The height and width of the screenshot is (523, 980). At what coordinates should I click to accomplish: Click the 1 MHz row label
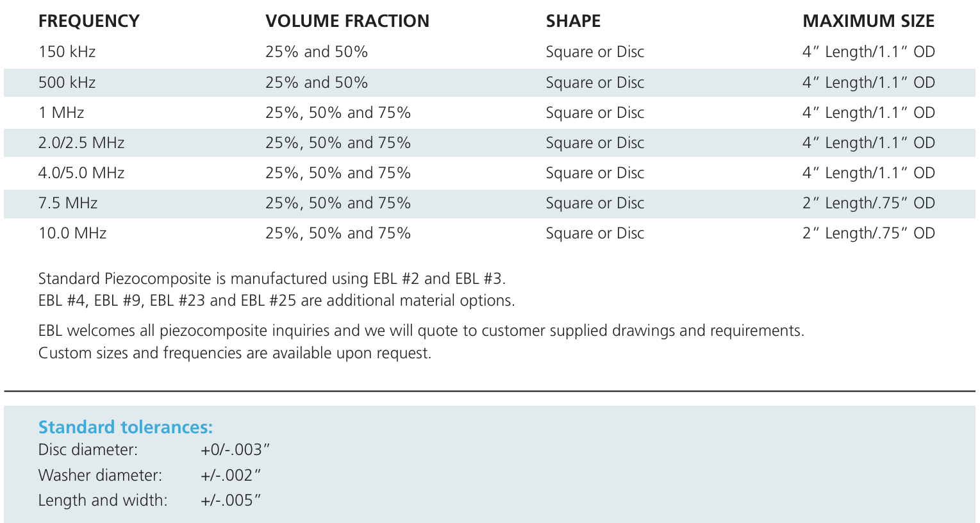pyautogui.click(x=62, y=113)
